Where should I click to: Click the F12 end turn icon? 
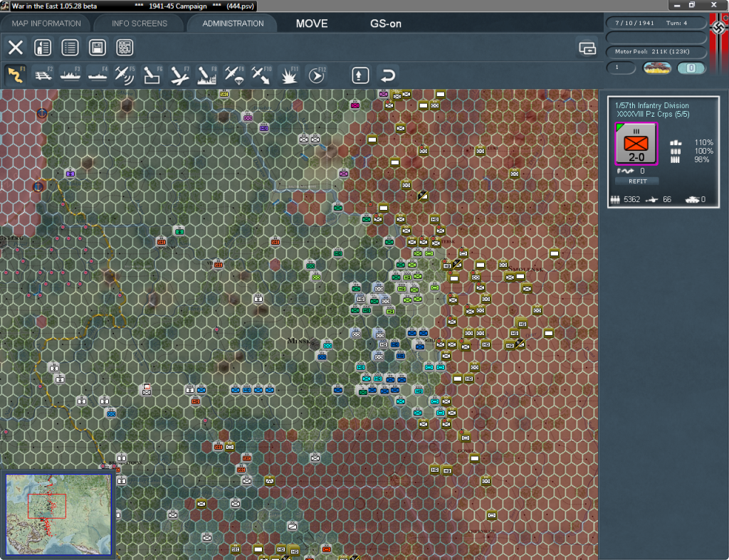317,75
